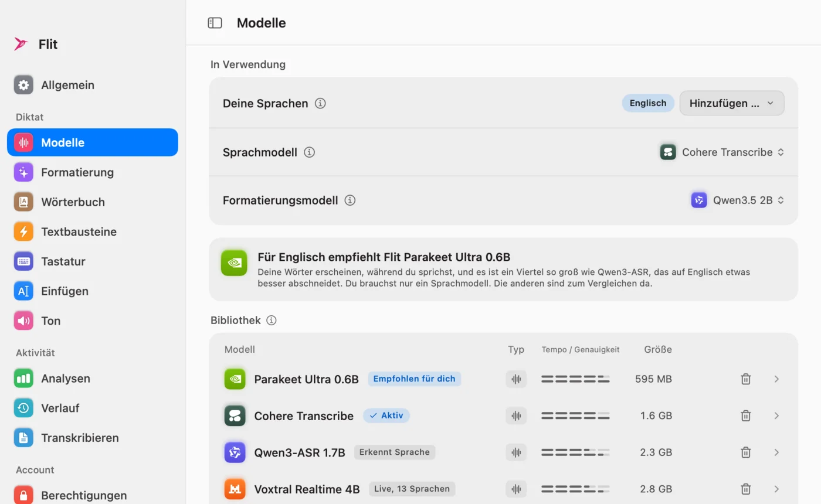The width and height of the screenshot is (821, 504).
Task: Click the Cohere Transcribe row's waveform type icon
Action: 516,416
